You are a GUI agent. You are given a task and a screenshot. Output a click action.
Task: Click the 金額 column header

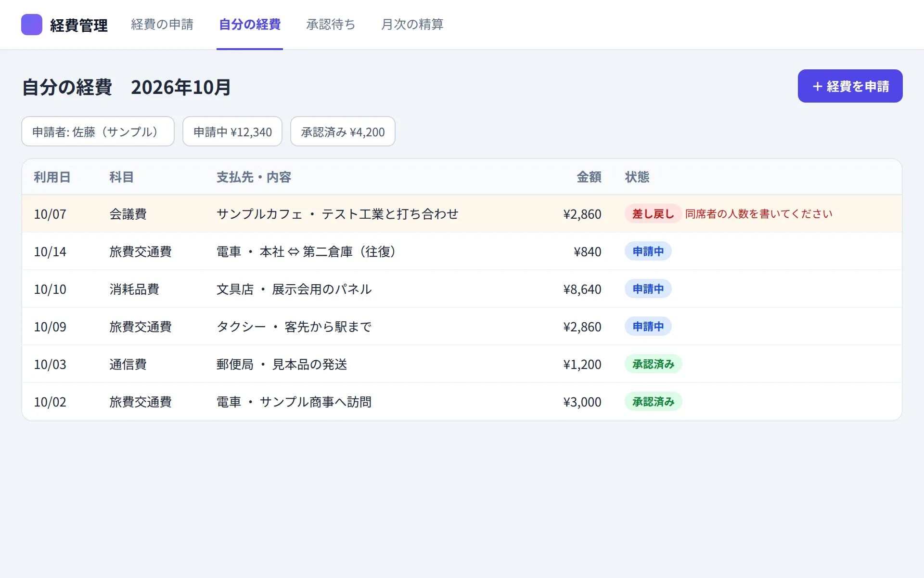coord(589,177)
